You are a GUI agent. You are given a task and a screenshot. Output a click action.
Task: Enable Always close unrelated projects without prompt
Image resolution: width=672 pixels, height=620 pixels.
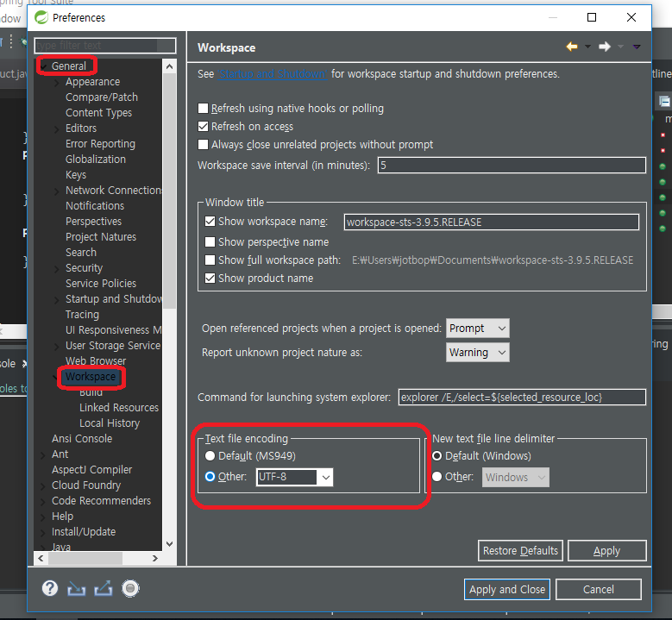(x=203, y=144)
